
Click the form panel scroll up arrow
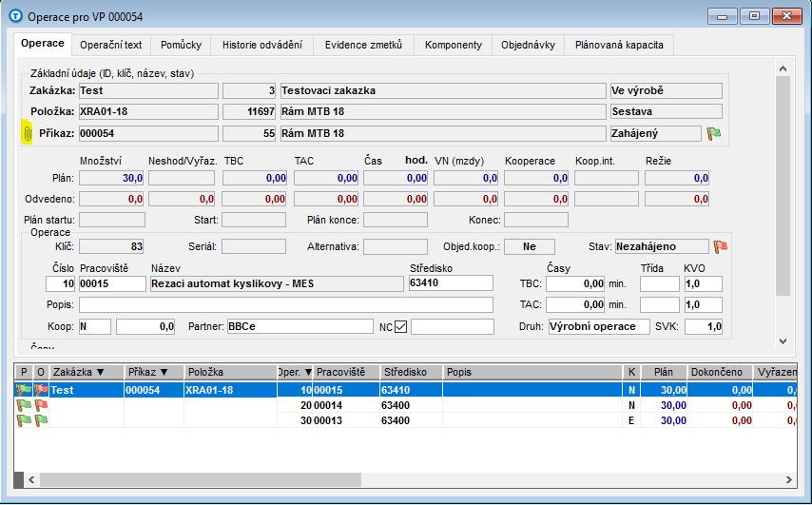click(783, 68)
